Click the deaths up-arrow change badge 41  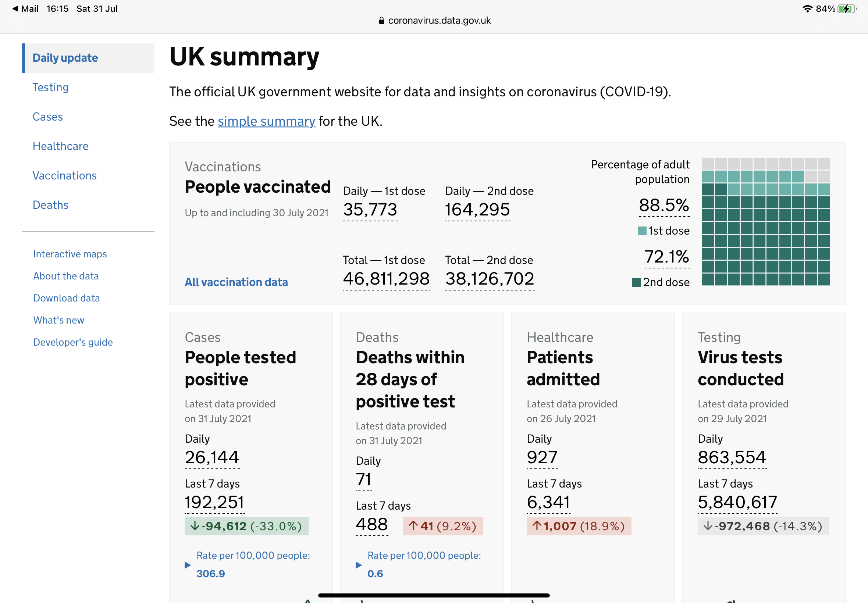(442, 526)
